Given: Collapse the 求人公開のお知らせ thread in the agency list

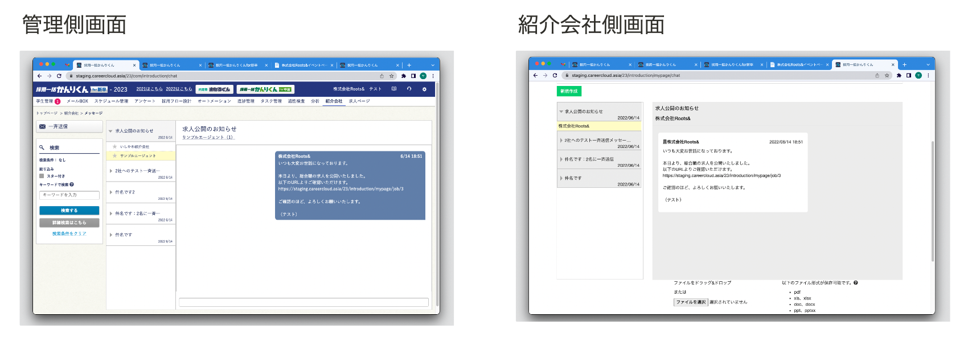Looking at the screenshot, I should (561, 112).
